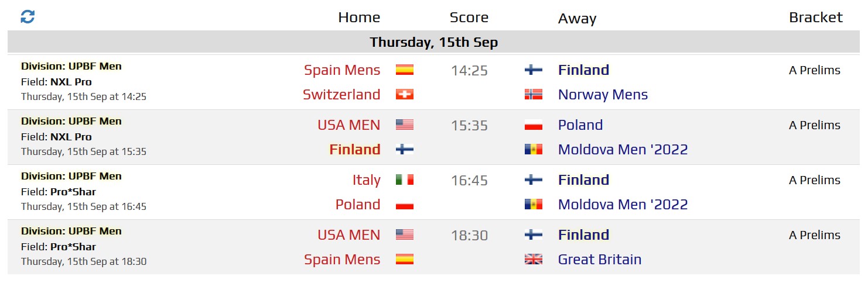Click the 14:25 score time

tap(469, 70)
